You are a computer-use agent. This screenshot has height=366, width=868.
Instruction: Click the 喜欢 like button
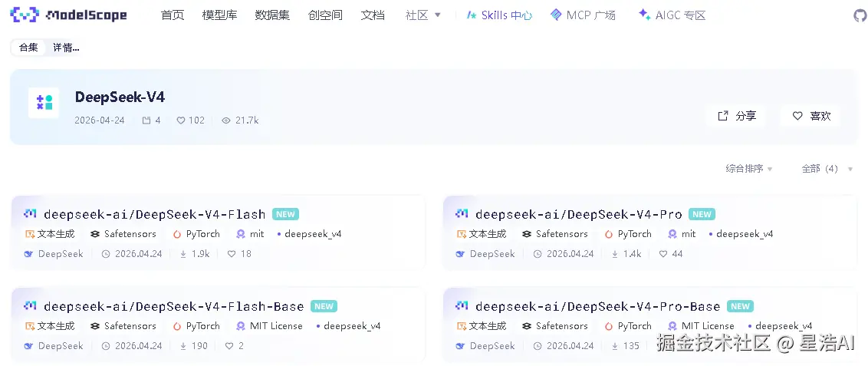pos(811,116)
